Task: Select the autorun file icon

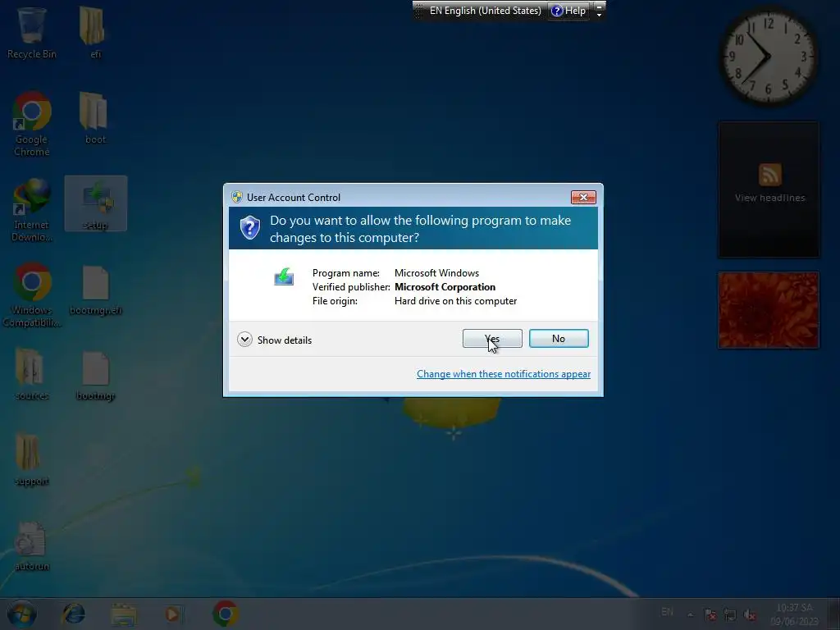Action: tap(32, 546)
